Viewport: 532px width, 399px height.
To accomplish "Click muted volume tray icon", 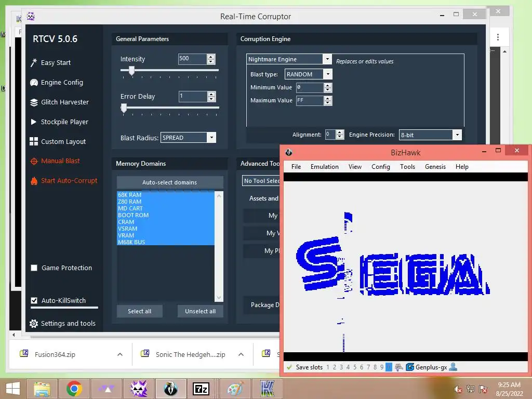I will pyautogui.click(x=458, y=389).
